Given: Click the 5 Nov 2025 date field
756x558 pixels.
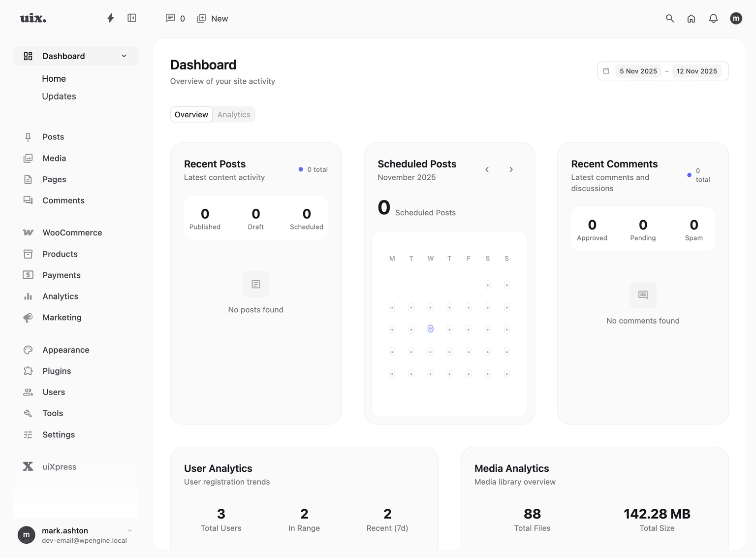Looking at the screenshot, I should coord(638,71).
